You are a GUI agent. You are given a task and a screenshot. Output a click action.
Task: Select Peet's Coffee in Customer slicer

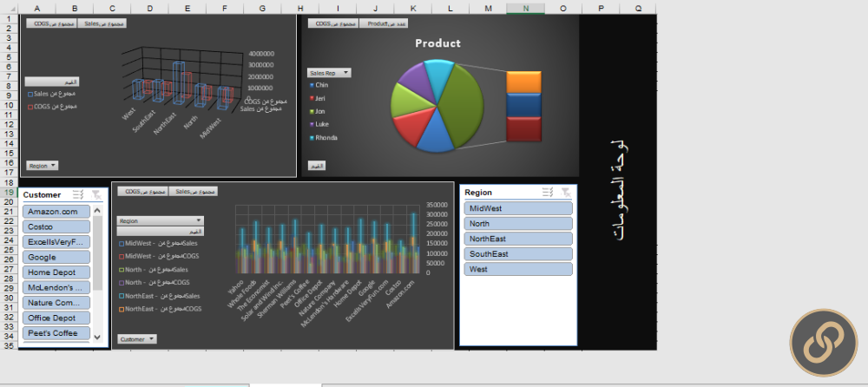(x=56, y=332)
